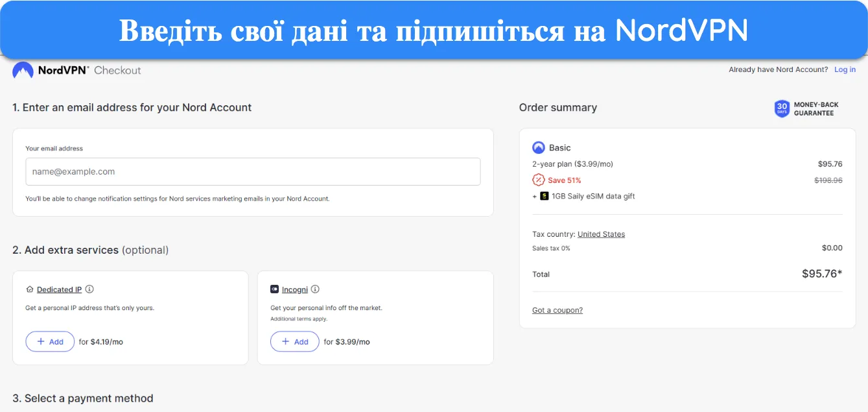Image resolution: width=868 pixels, height=412 pixels.
Task: Click the NordVPN Checkout wordmark
Action: coord(89,70)
